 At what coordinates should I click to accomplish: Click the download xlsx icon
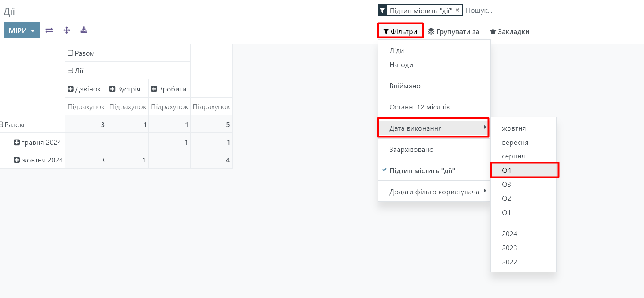tap(84, 30)
